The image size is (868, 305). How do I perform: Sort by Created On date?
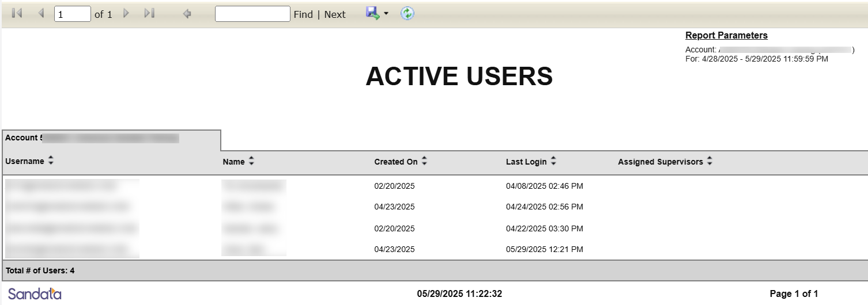[x=424, y=162]
